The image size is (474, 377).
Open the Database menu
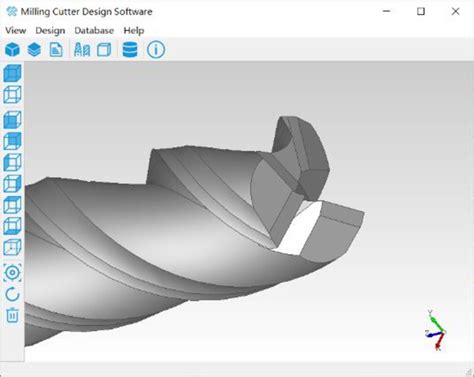pyautogui.click(x=94, y=30)
